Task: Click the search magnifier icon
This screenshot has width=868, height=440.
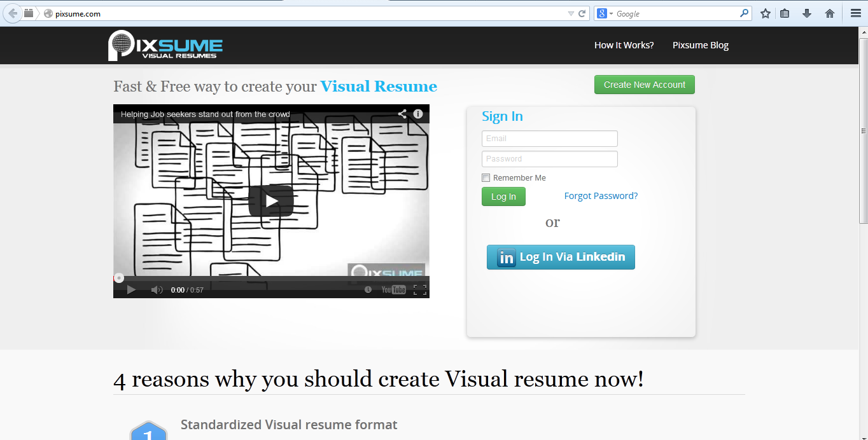Action: [x=744, y=13]
